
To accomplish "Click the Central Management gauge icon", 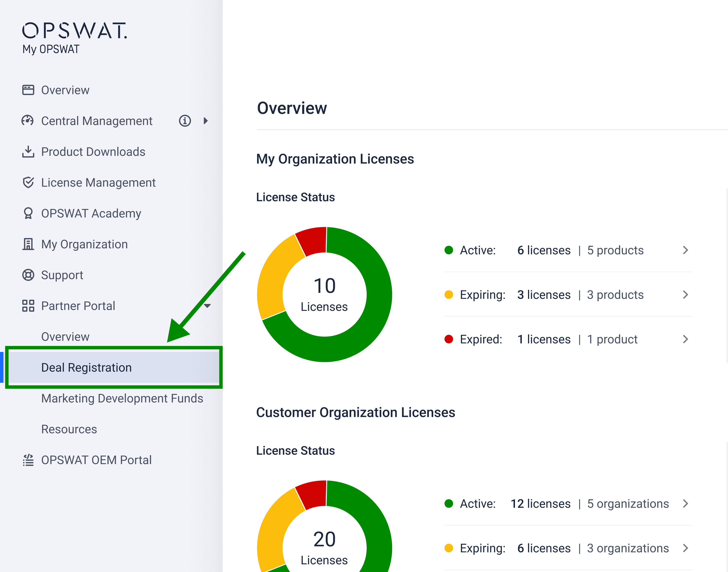I will (28, 121).
